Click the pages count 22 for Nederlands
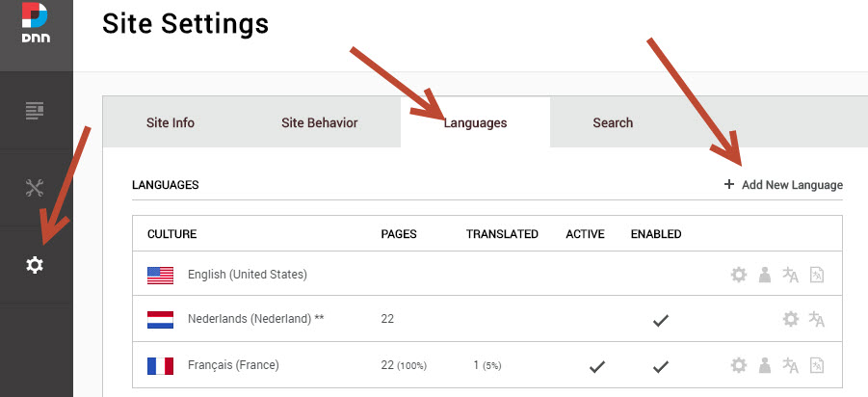Screen dimensions: 868x397 [387, 319]
